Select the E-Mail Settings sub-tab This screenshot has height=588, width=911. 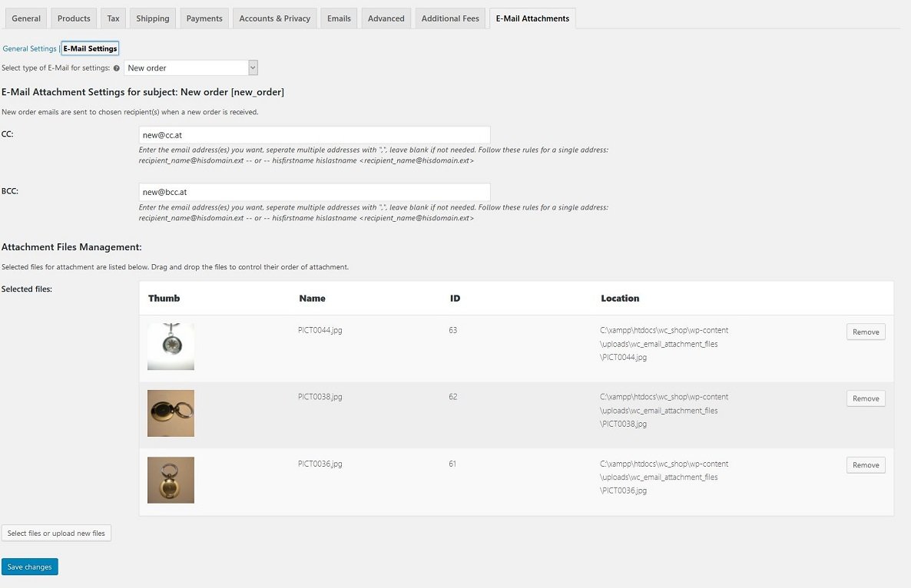[x=90, y=48]
